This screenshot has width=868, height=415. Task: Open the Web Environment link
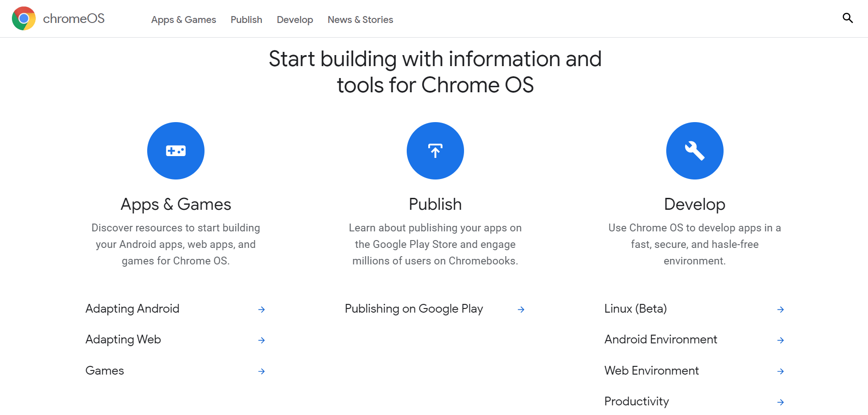(x=652, y=370)
